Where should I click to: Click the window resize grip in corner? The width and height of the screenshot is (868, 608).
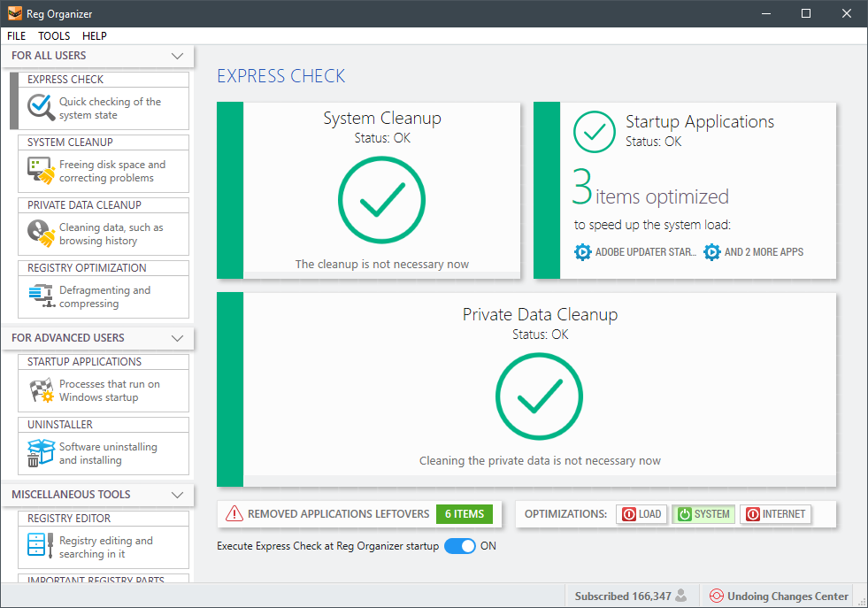(x=862, y=602)
